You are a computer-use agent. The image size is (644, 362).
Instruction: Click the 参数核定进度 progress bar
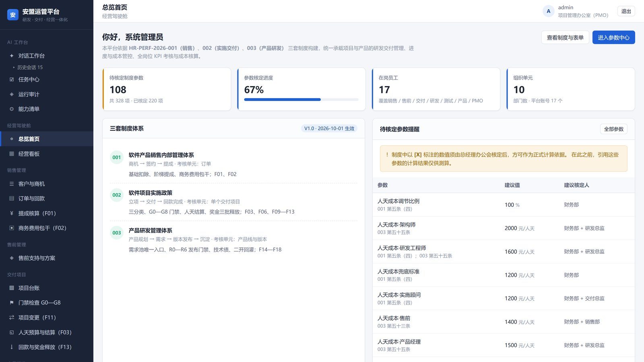click(x=301, y=100)
